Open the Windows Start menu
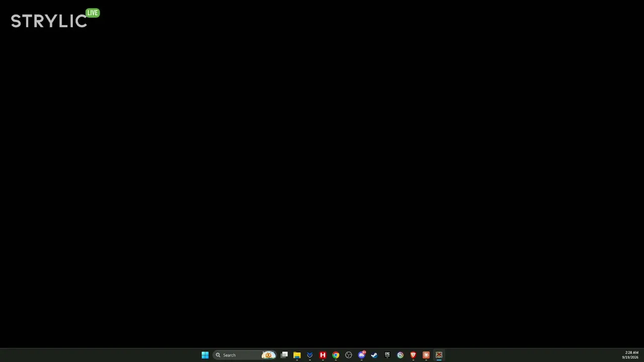The width and height of the screenshot is (644, 362). [205, 355]
